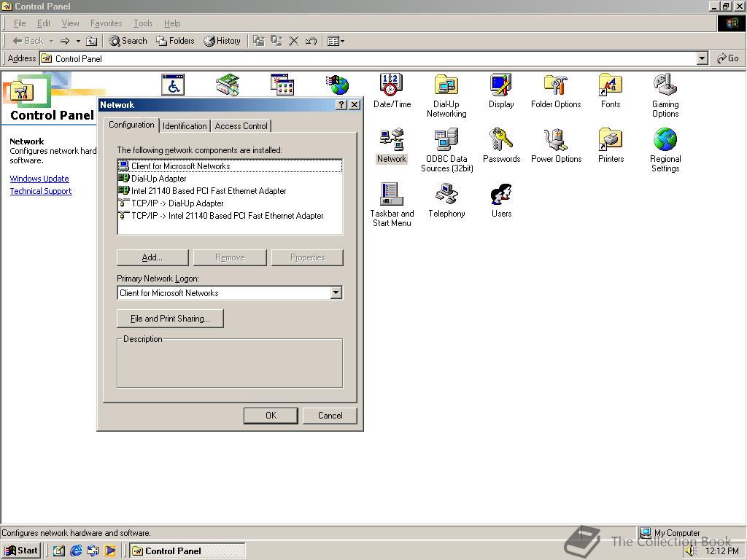
Task: Click Show Desktop in Quick Launch
Action: point(58,551)
